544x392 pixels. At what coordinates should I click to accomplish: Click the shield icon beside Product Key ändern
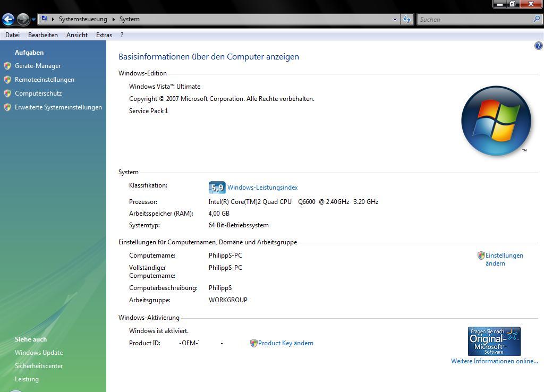(x=253, y=343)
